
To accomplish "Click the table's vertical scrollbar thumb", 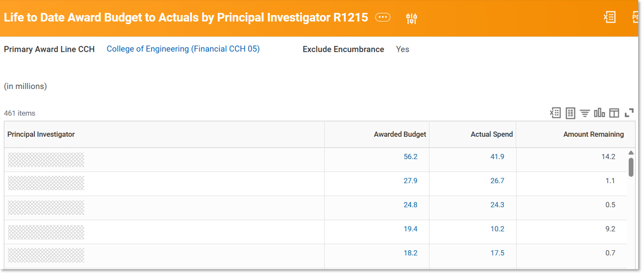I will pyautogui.click(x=631, y=167).
